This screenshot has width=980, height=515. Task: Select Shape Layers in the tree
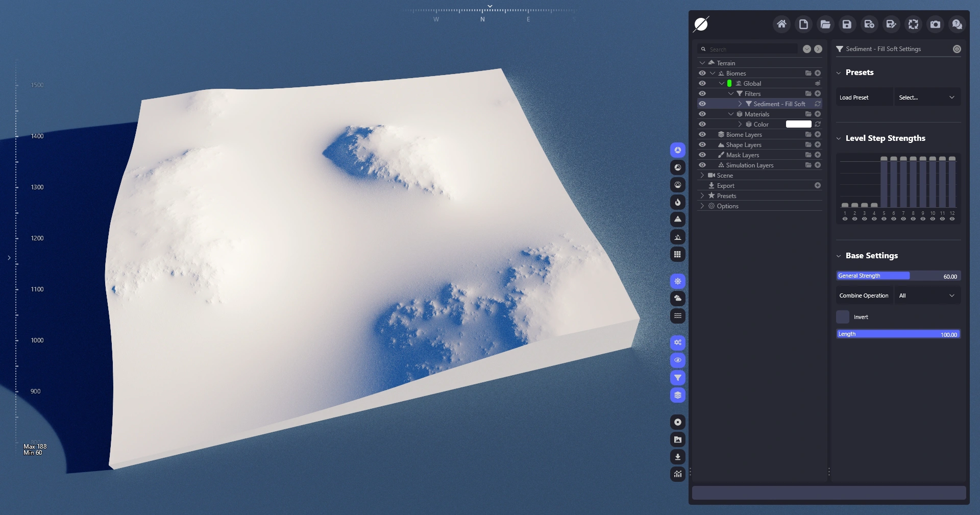(744, 145)
